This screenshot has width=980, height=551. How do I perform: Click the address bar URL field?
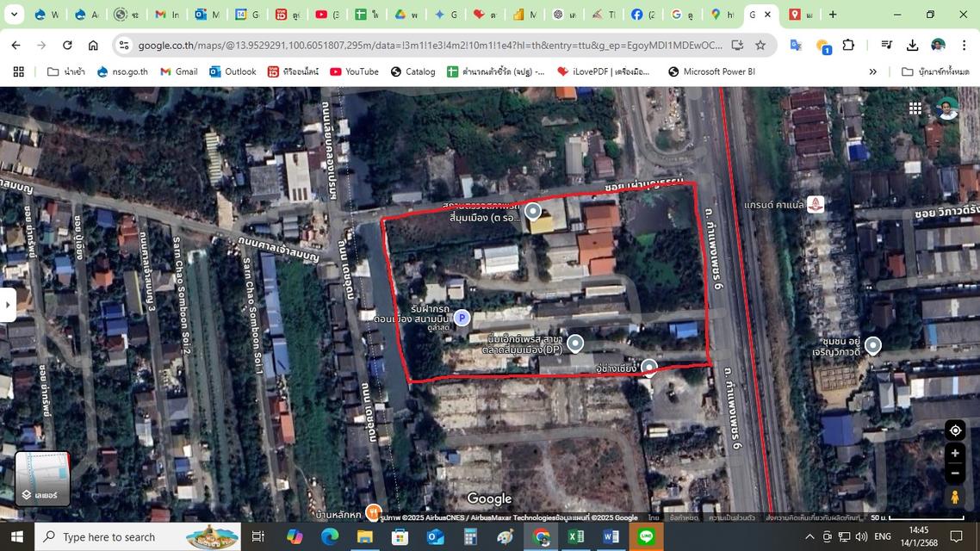coord(422,45)
